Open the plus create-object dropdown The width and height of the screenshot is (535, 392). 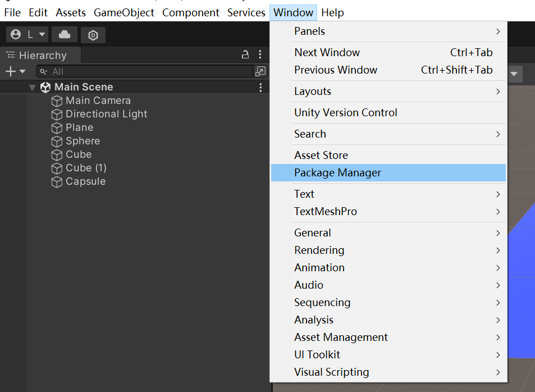pos(15,71)
